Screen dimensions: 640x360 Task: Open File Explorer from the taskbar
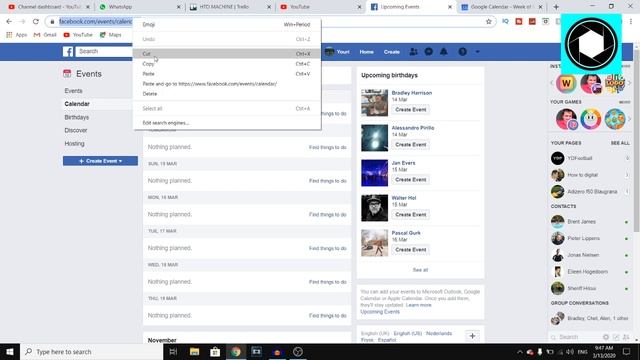pos(194,351)
